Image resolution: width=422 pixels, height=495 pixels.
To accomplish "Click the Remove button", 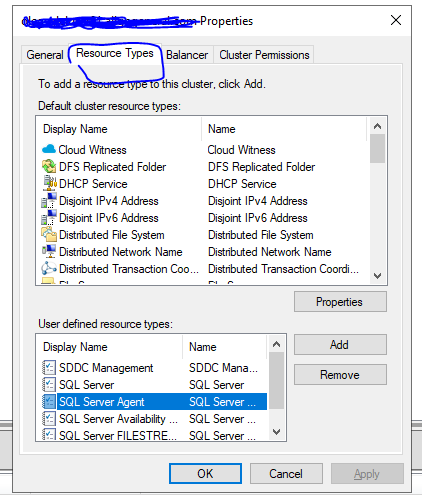I will [x=340, y=375].
